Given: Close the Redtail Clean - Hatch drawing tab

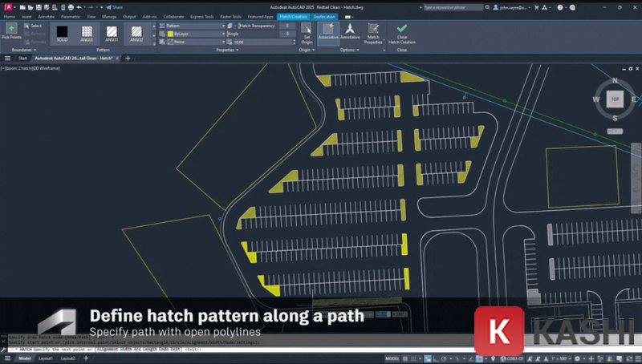Looking at the screenshot, I should [x=117, y=59].
